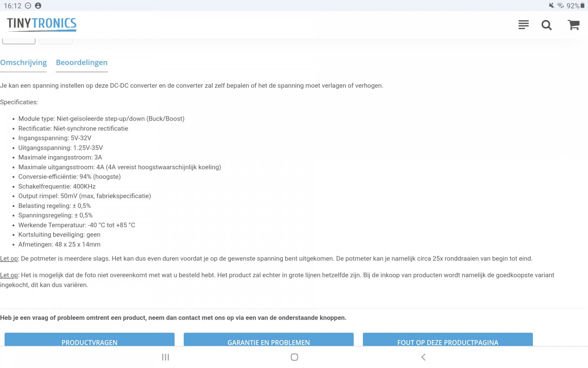The width and height of the screenshot is (588, 368).
Task: Report FOUT OP DEZE PRODUCTPAGINA
Action: tap(448, 340)
